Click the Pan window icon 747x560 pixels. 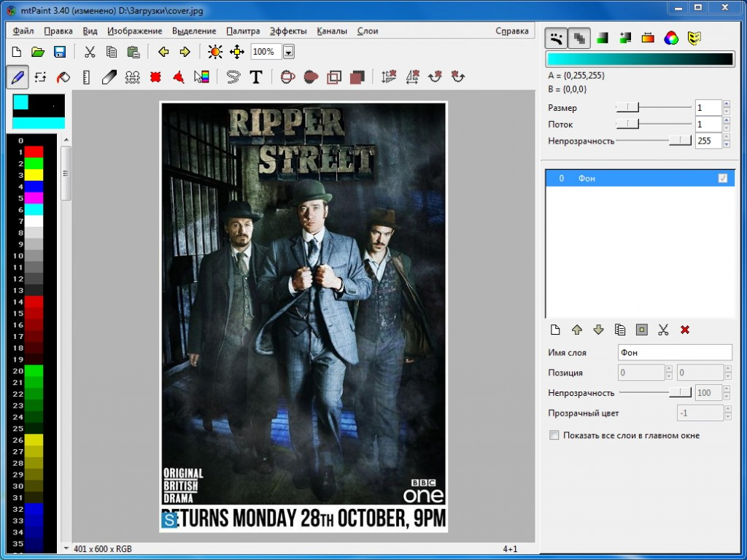237,52
